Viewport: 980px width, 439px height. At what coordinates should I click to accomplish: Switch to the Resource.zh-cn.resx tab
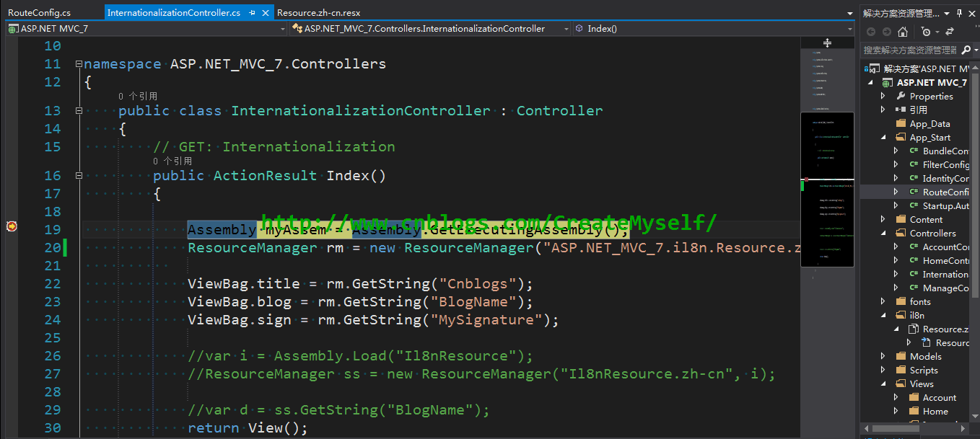click(x=318, y=13)
